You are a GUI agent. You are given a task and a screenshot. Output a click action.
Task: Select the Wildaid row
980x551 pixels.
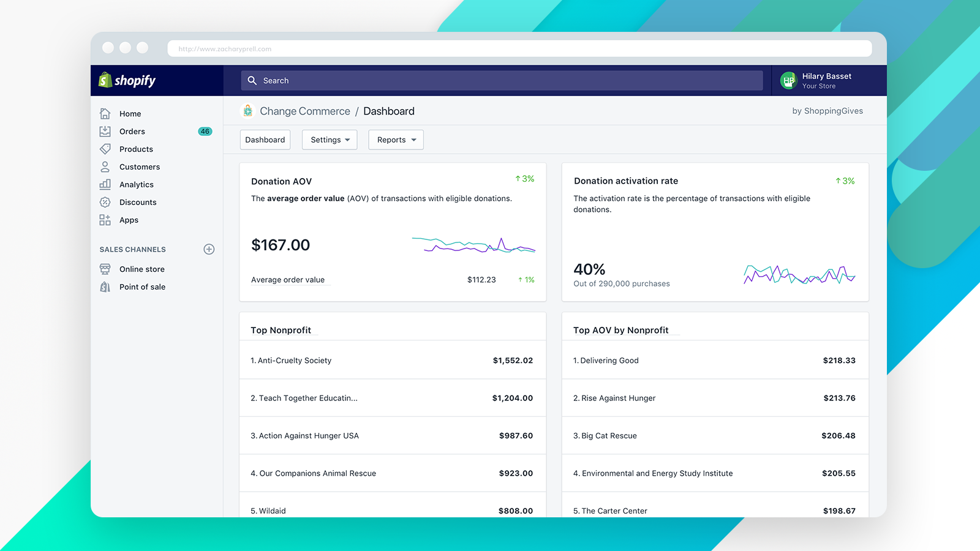coord(393,505)
